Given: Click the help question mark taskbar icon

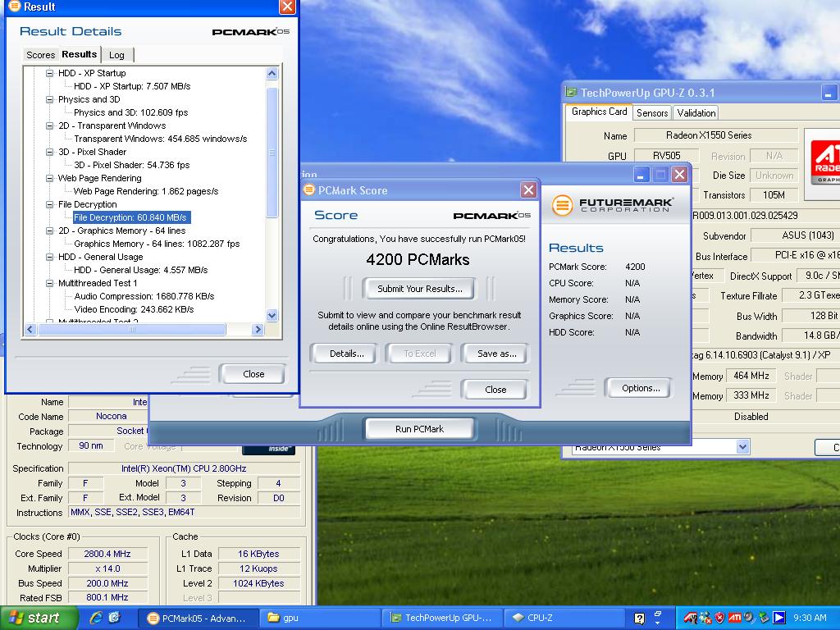Looking at the screenshot, I should (x=640, y=619).
